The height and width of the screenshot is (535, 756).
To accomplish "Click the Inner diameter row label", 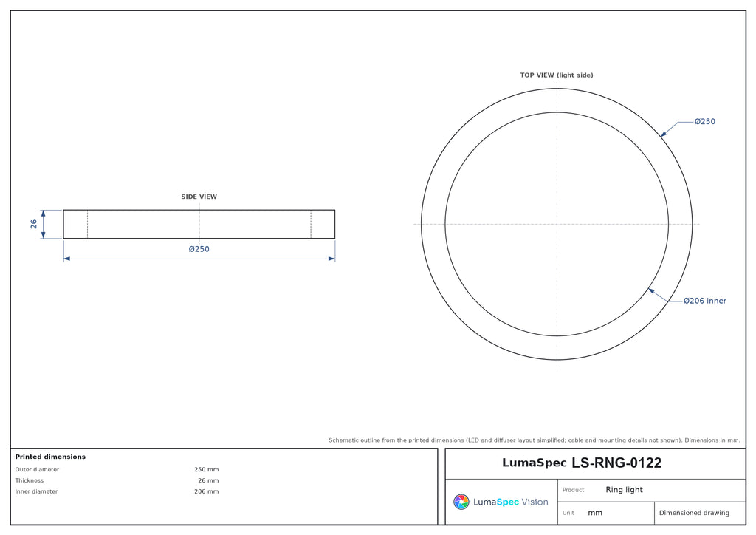I will coord(36,491).
